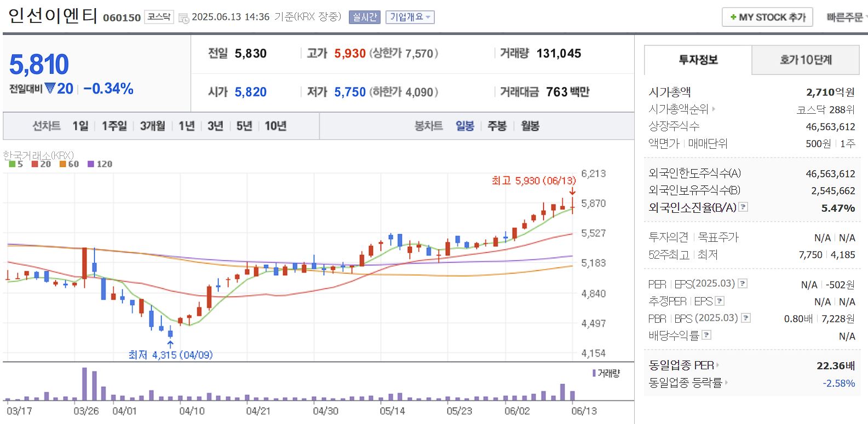Viewport: 868px width, 424px height.
Task: Click red 20-day moving average swatch
Action: [x=35, y=164]
